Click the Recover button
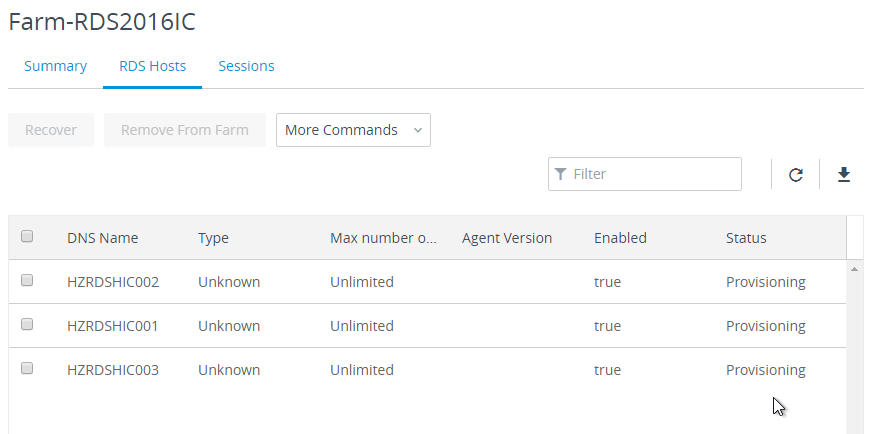Viewport: 874px width, 434px height. [x=51, y=130]
